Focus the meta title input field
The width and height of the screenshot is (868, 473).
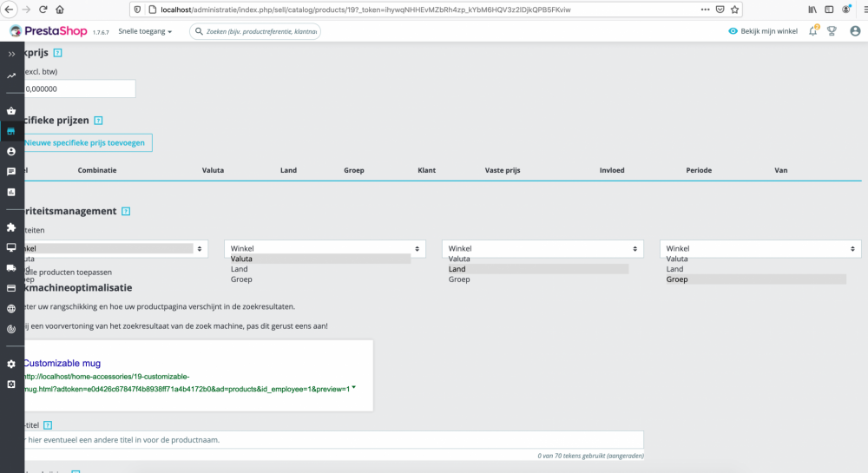coord(334,440)
